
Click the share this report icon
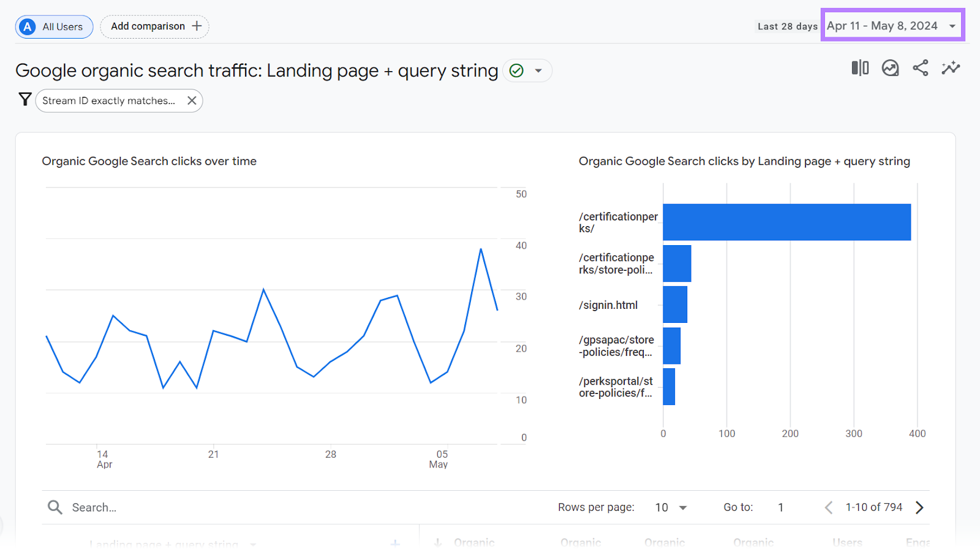(x=920, y=68)
